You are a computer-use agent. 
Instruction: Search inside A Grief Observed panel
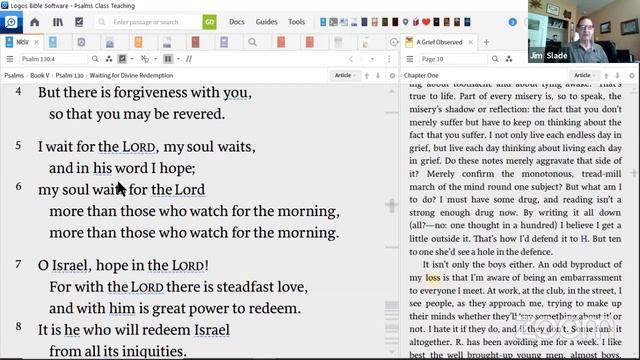[495, 59]
